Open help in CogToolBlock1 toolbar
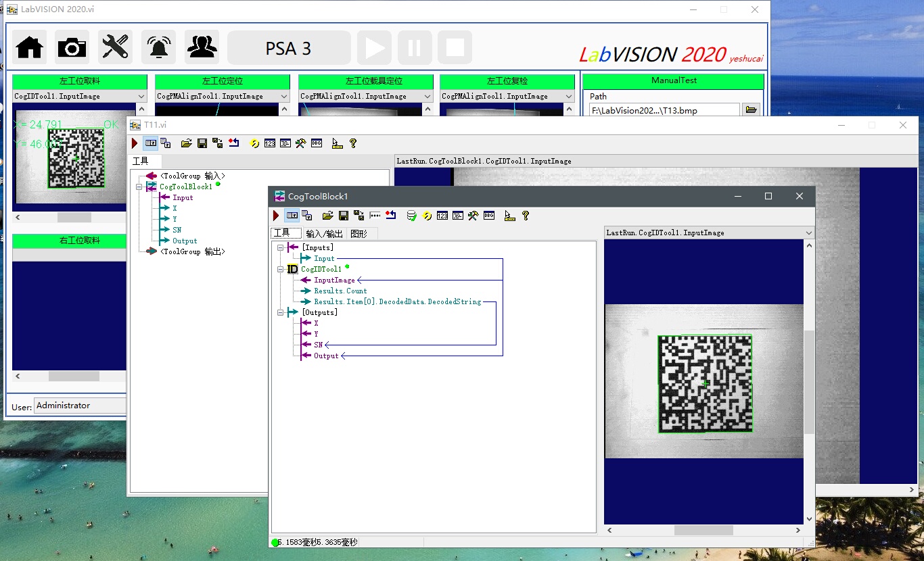Image resolution: width=924 pixels, height=561 pixels. pyautogui.click(x=525, y=216)
